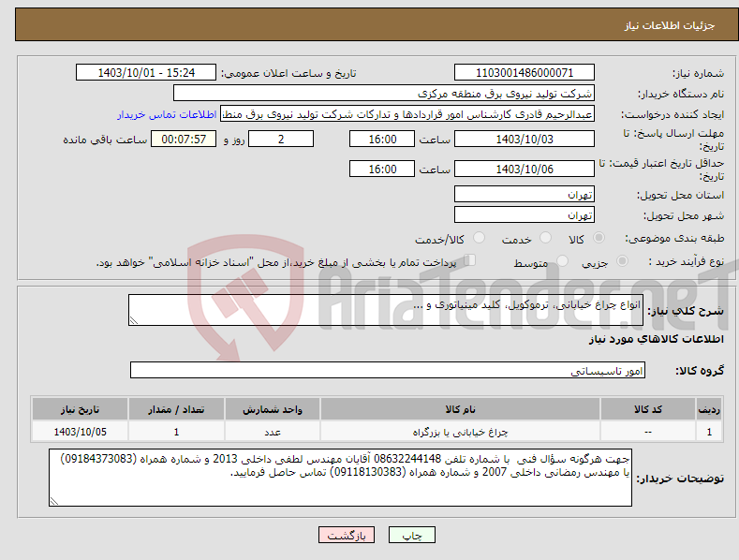Screen dimensions: 739x560
Task: Click the price validity time field
Action: coord(382,169)
